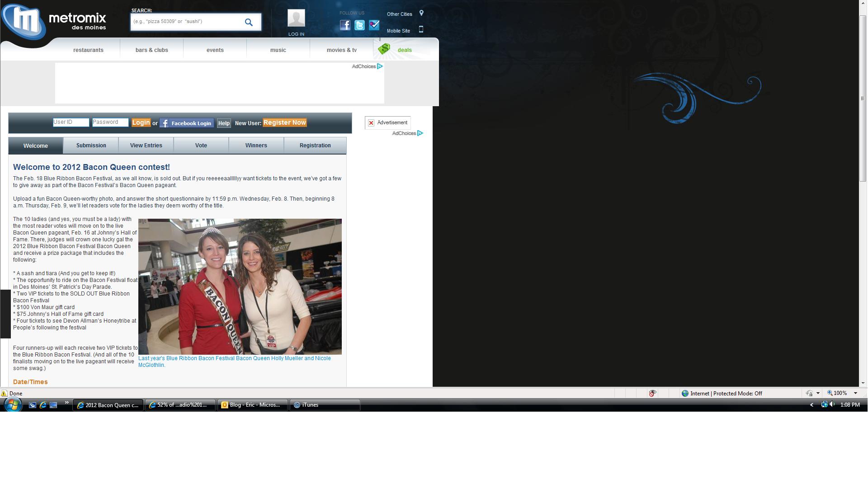Image resolution: width=868 pixels, height=488 pixels.
Task: Click the Foursquare follow icon
Action: 374,25
